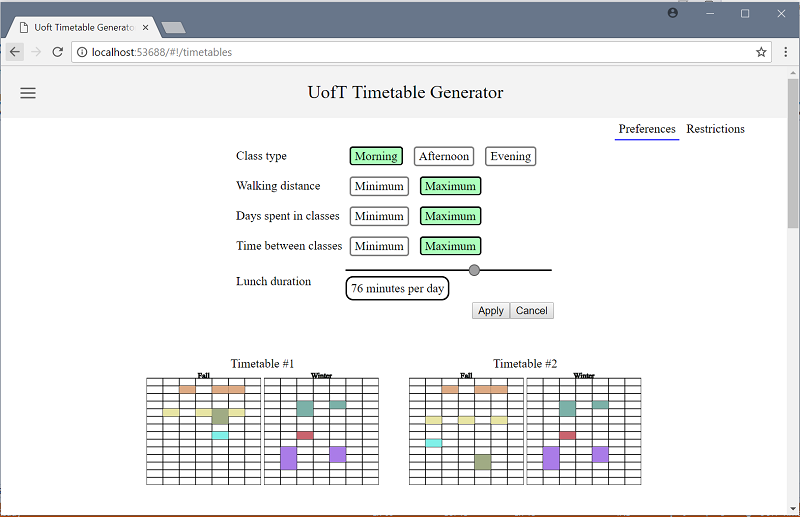Toggle the Afternoon class type
The height and width of the screenshot is (517, 800).
(444, 156)
